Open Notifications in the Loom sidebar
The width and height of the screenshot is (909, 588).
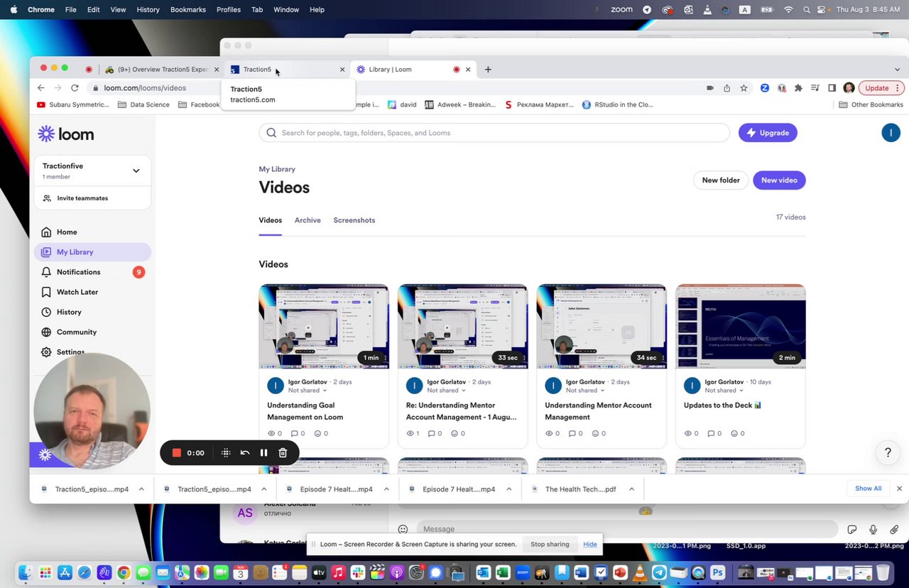click(92, 272)
